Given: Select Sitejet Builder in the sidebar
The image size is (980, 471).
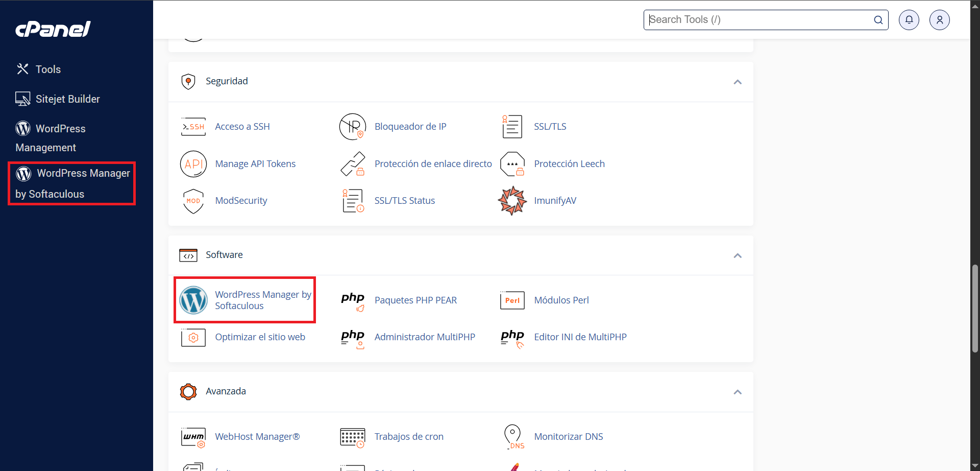Looking at the screenshot, I should coord(68,99).
